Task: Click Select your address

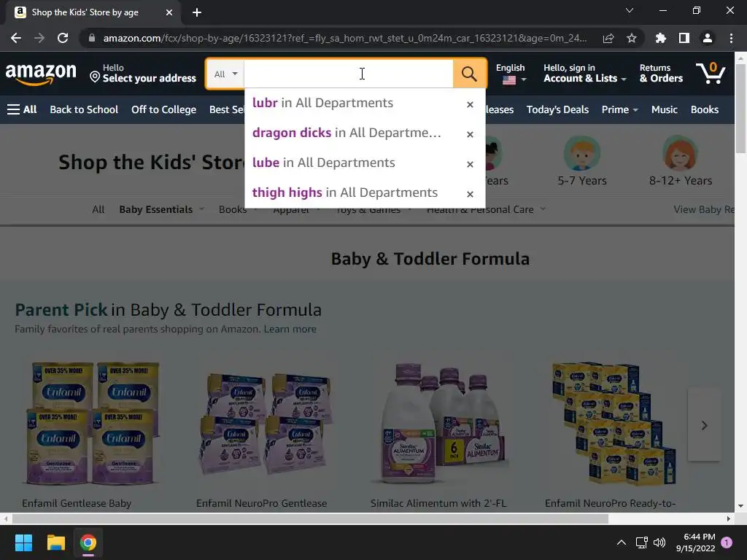Action: tap(143, 74)
